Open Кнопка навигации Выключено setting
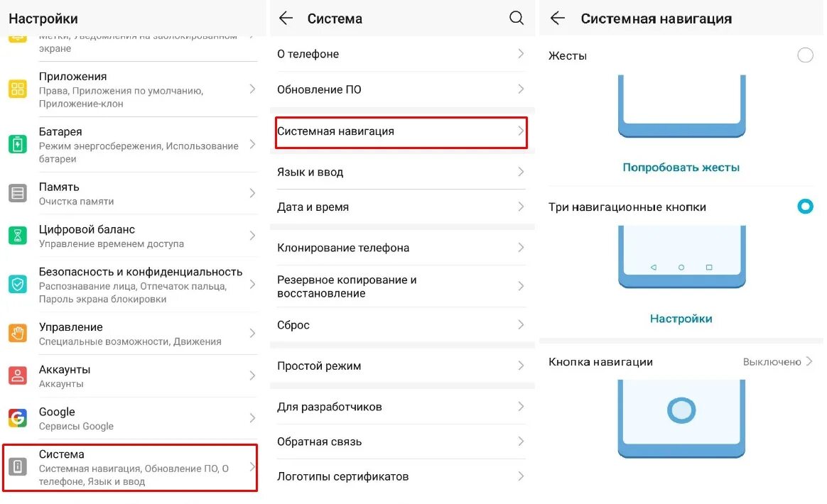Screen dimensions: 827x504 [777, 361]
